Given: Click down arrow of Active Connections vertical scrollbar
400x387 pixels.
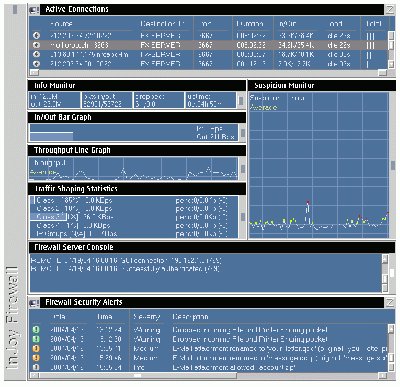Looking at the screenshot, I should click(391, 64).
